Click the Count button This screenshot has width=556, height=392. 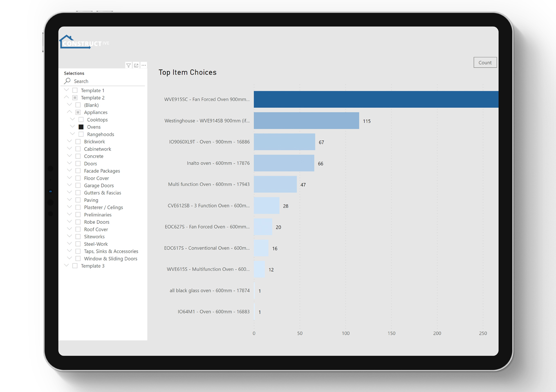(x=485, y=62)
